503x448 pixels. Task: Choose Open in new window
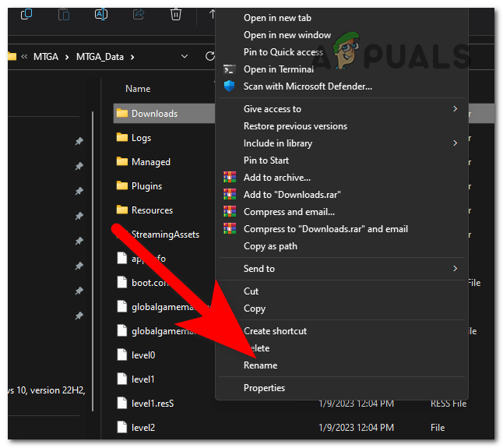coord(342,35)
